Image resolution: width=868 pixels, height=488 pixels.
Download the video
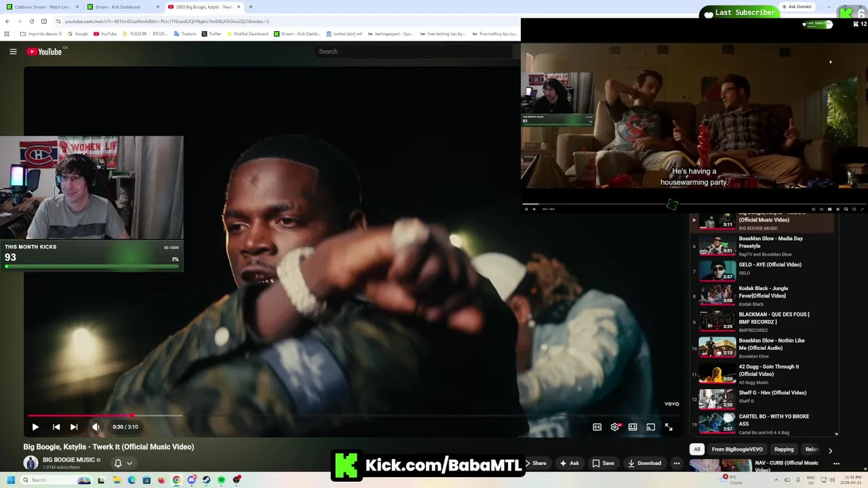coord(644,464)
